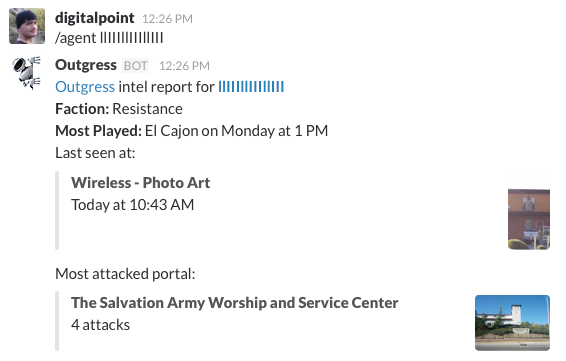566x361 pixels.
Task: Open digitalpoint's profile avatar
Action: pyautogui.click(x=27, y=26)
